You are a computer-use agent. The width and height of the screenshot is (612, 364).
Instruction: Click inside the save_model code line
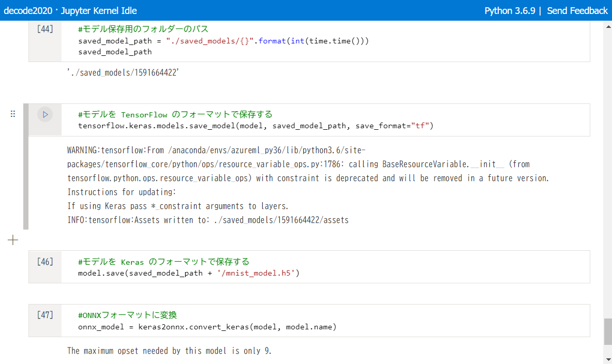pos(256,126)
